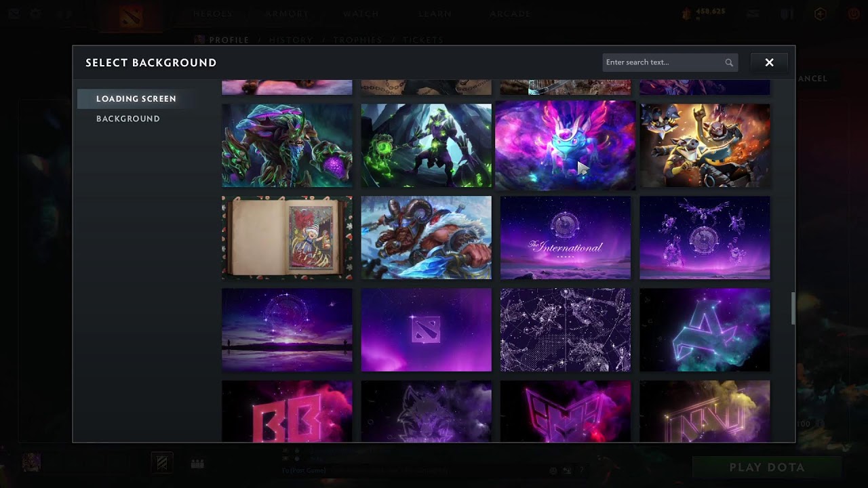Click the background list scrollbar handle
The image size is (868, 488).
791,308
